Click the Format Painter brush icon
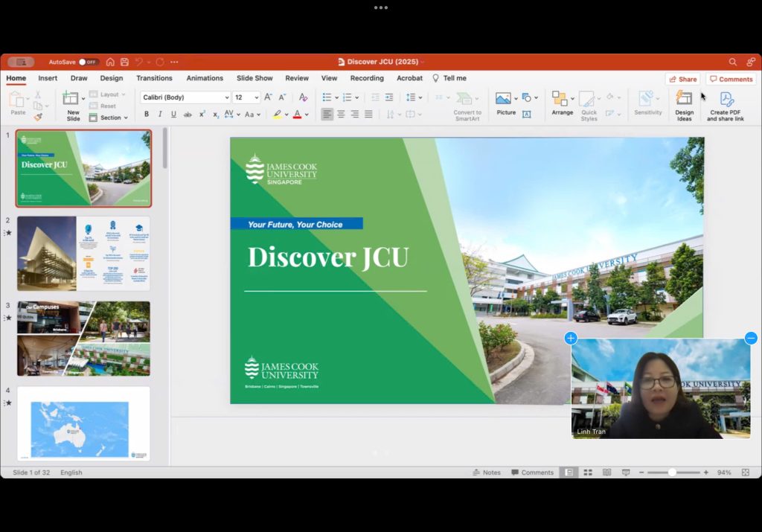Image resolution: width=762 pixels, height=532 pixels. pyautogui.click(x=38, y=117)
